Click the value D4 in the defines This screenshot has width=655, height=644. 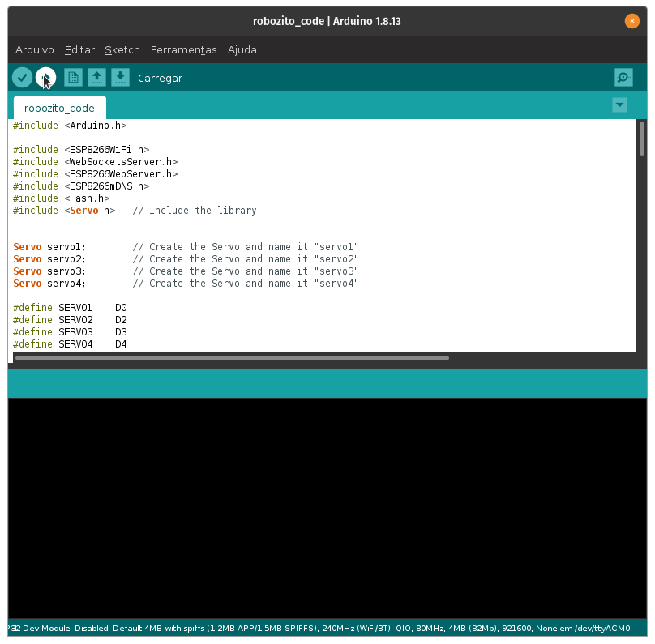pos(121,344)
